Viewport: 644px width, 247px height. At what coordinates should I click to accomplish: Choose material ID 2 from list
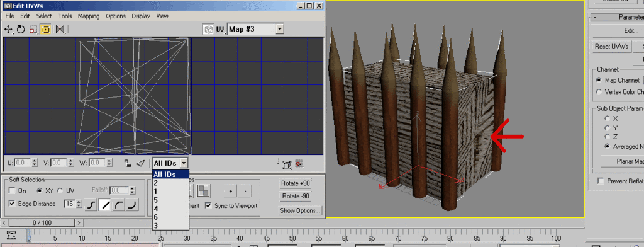pyautogui.click(x=170, y=183)
